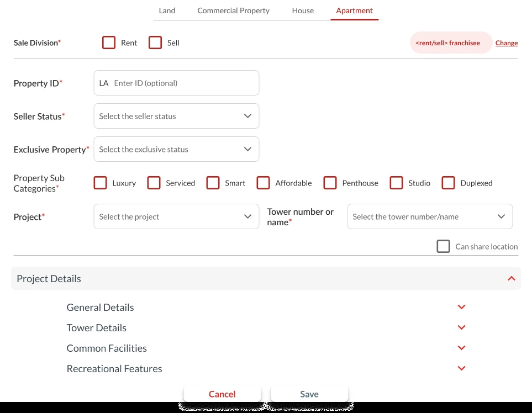
Task: Click the Sale Division label
Action: tap(37, 43)
